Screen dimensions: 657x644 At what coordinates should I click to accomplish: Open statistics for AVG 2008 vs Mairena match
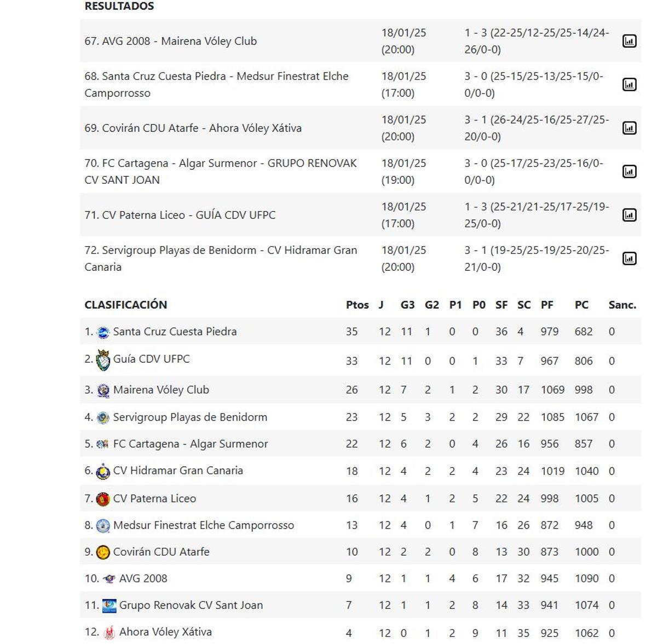click(631, 40)
